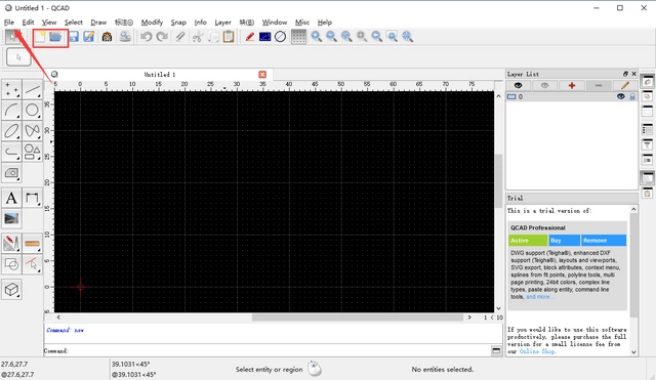Click the canvas vertical scroll up arrow
Viewport: 656px width, 380px height.
click(x=498, y=96)
